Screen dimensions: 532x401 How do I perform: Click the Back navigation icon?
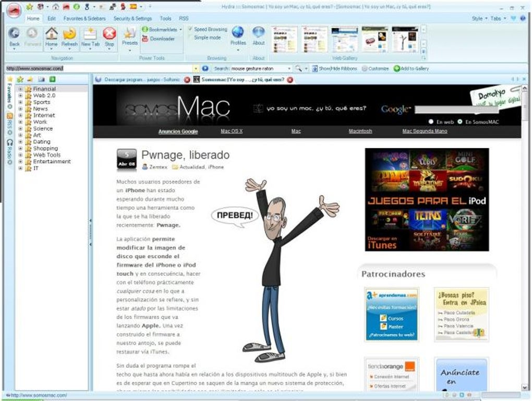pyautogui.click(x=14, y=33)
